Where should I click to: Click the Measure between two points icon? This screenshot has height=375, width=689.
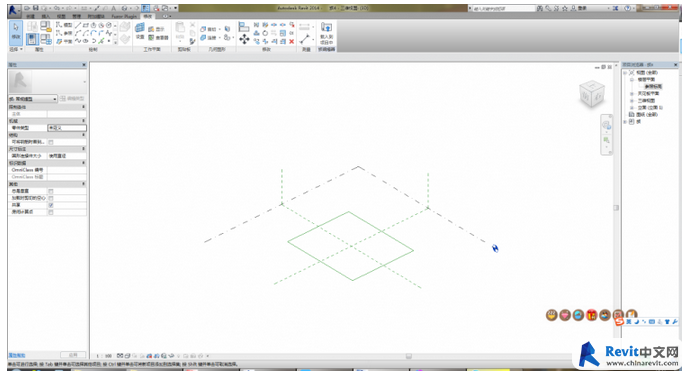pos(305,39)
